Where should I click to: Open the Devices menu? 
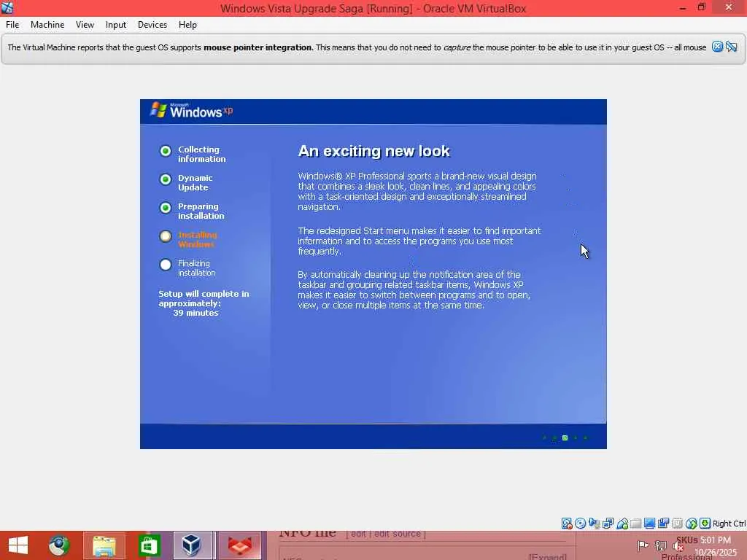coord(152,25)
